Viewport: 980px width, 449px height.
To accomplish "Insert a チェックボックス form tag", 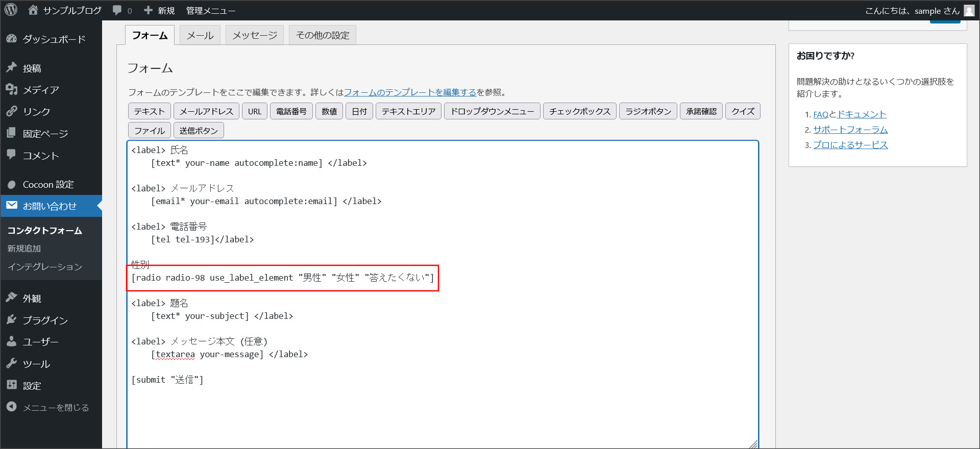I will (x=579, y=111).
